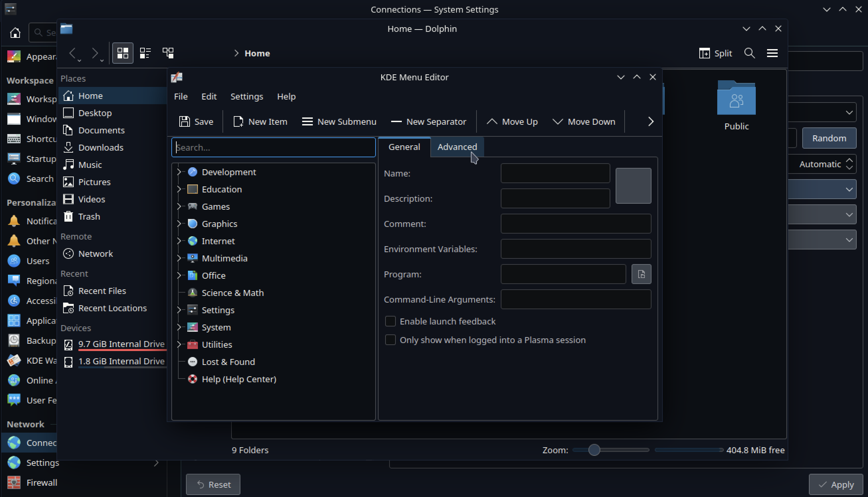Select Lost & Found tree item
This screenshot has height=497, width=868.
(x=228, y=362)
